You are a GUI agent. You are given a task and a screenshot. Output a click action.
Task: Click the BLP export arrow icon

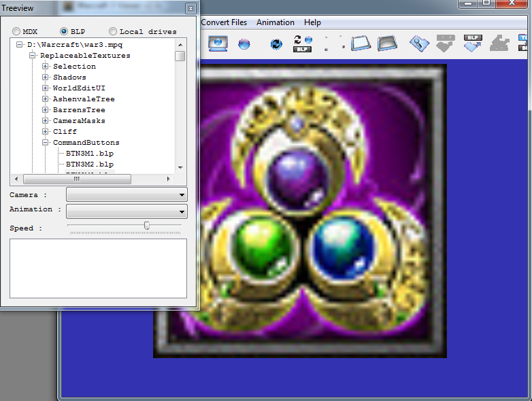point(473,43)
